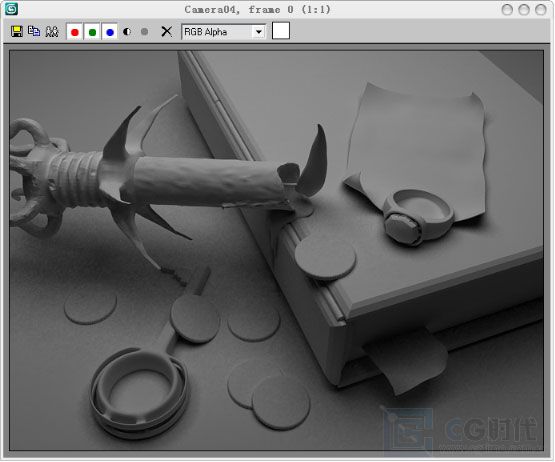This screenshot has width=555, height=462.
Task: Toggle the monochrome display button
Action: (x=144, y=32)
